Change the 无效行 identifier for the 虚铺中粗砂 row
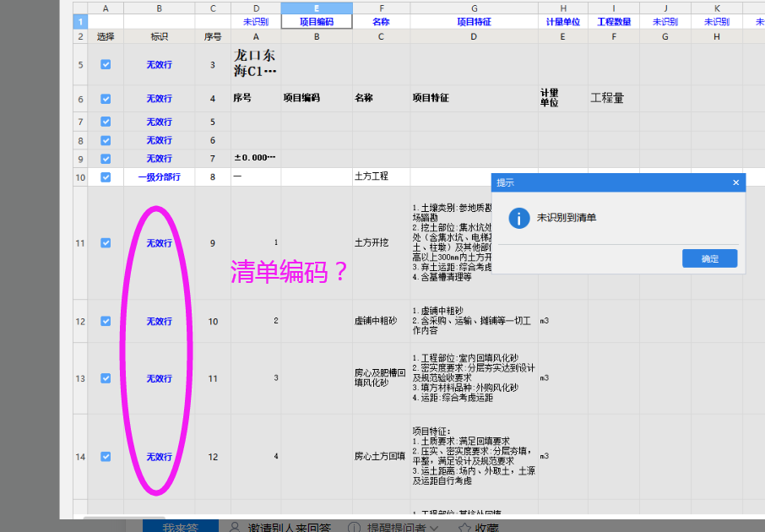 point(159,321)
